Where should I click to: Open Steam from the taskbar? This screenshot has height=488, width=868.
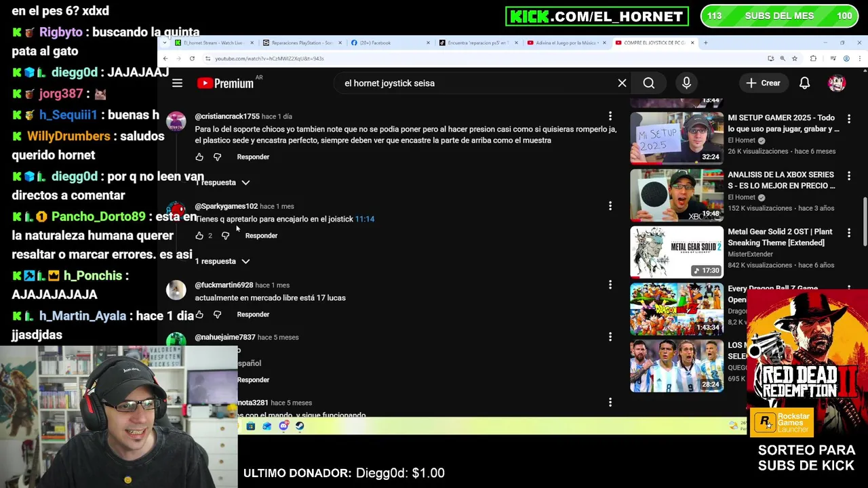[x=300, y=426]
